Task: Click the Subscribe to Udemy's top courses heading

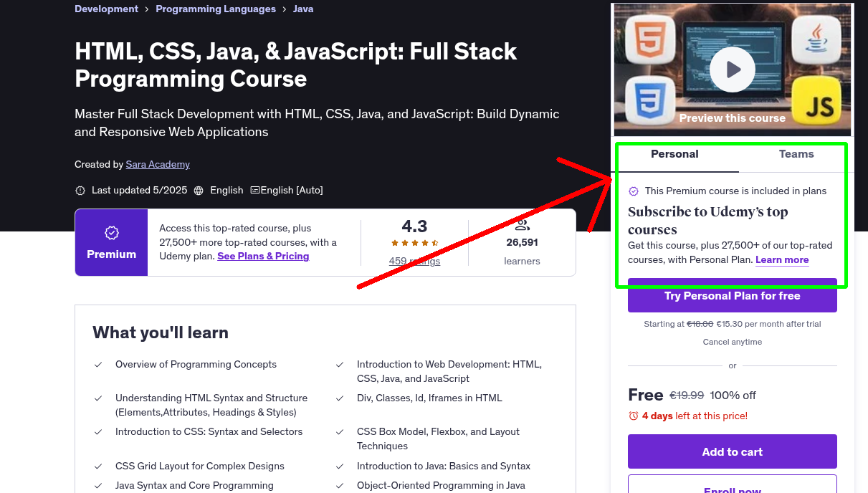Action: 708,221
